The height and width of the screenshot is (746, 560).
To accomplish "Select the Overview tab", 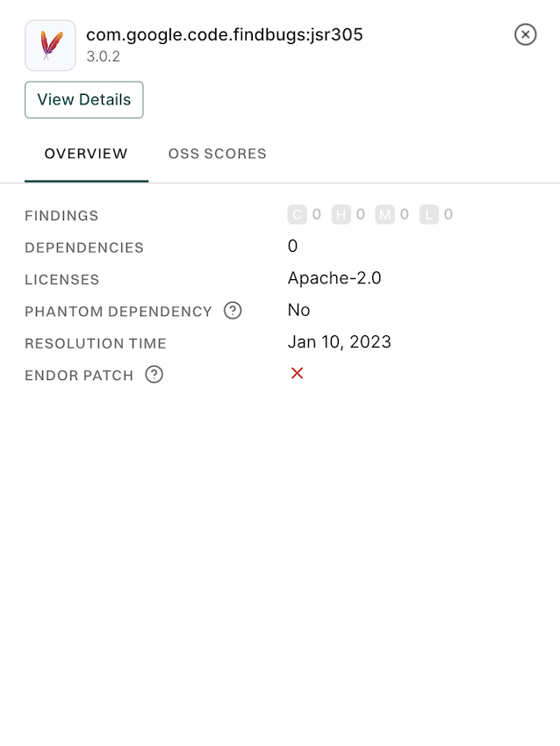I will tap(85, 154).
